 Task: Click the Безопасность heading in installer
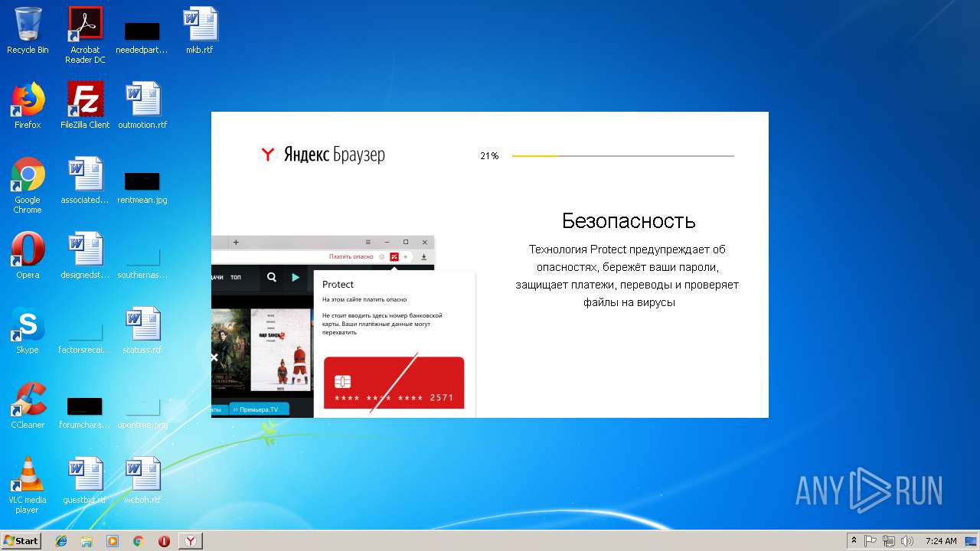[x=629, y=221]
